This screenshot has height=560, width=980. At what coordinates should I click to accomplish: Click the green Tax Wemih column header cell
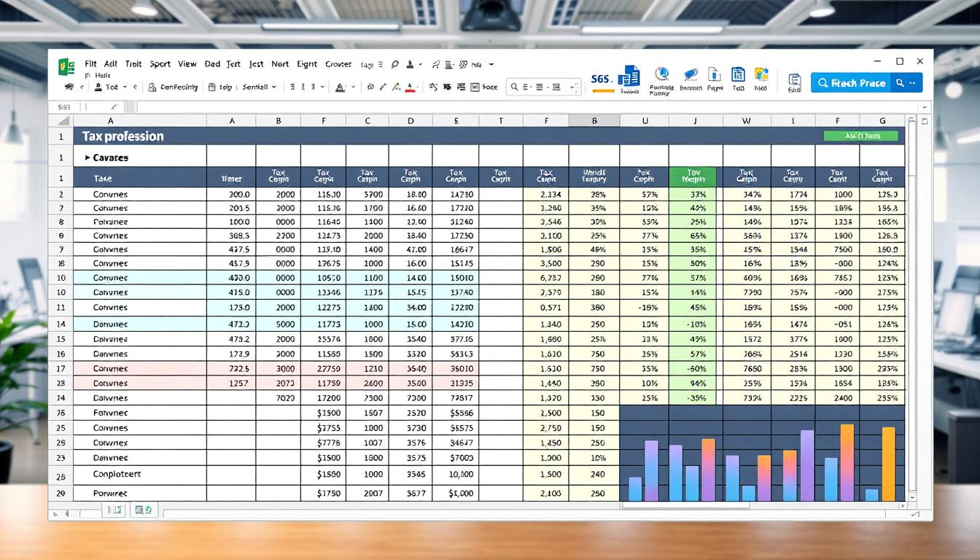(693, 177)
